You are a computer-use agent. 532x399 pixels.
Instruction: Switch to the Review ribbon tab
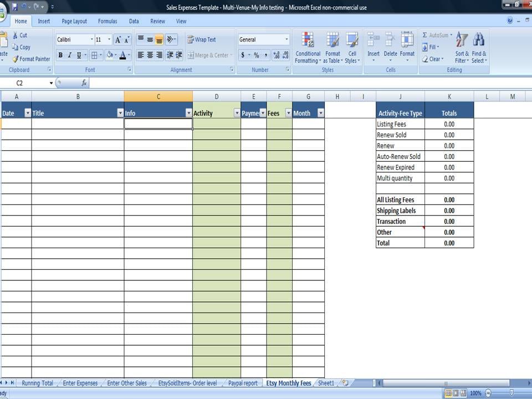(156, 21)
